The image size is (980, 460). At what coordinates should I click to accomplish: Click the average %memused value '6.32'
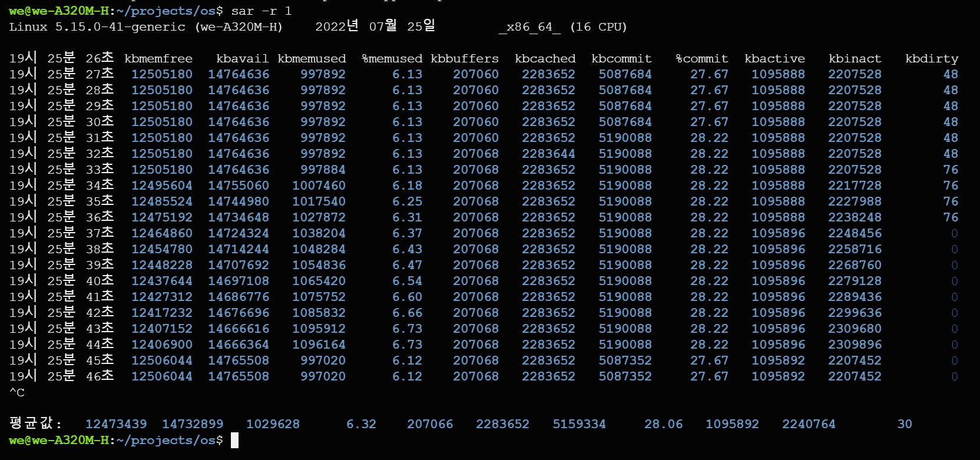click(x=362, y=425)
